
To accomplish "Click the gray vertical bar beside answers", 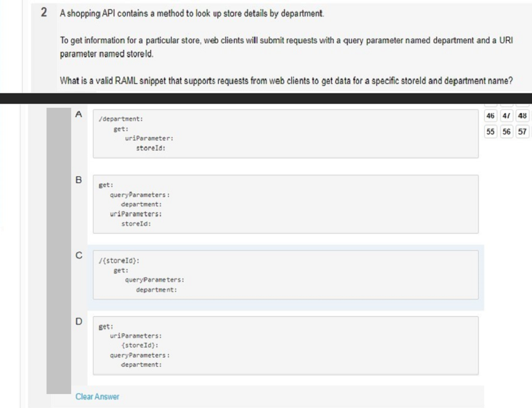I will [x=59, y=251].
